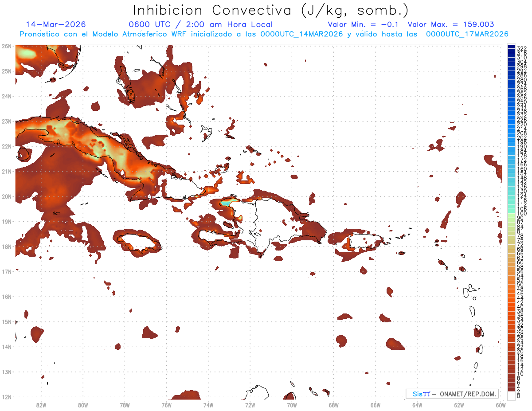Click the "Valor Max. = 159.003" readout
This screenshot has height=411, width=532.
(x=451, y=24)
